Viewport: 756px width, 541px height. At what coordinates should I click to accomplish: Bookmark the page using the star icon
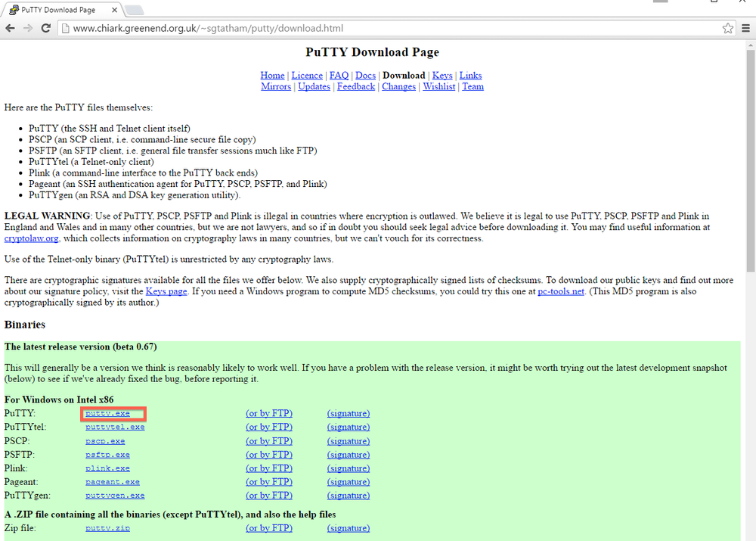pyautogui.click(x=727, y=28)
